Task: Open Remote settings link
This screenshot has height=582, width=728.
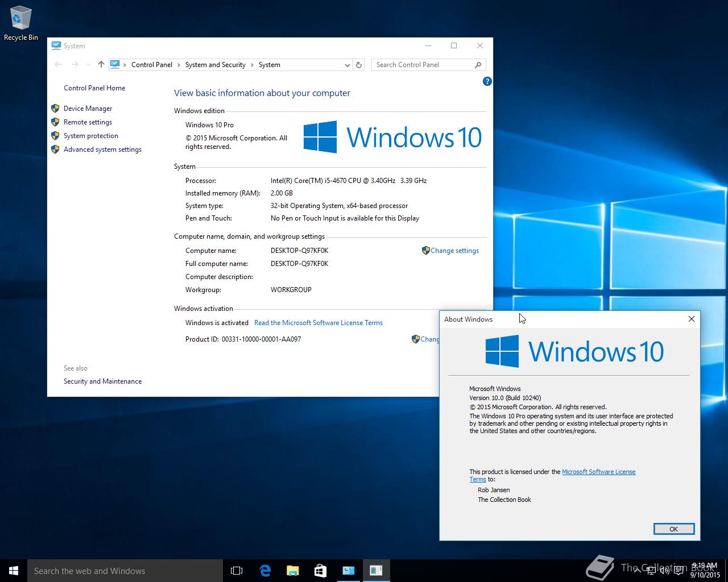Action: coord(88,122)
